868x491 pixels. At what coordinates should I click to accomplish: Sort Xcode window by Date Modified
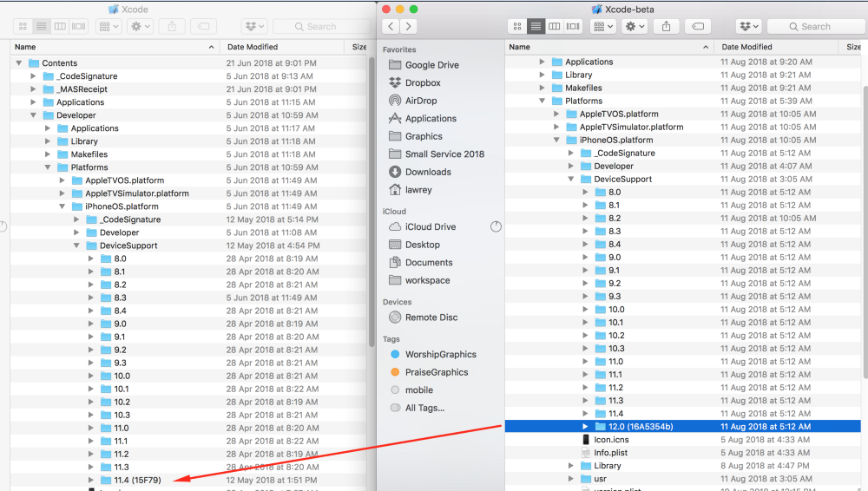pyautogui.click(x=283, y=47)
